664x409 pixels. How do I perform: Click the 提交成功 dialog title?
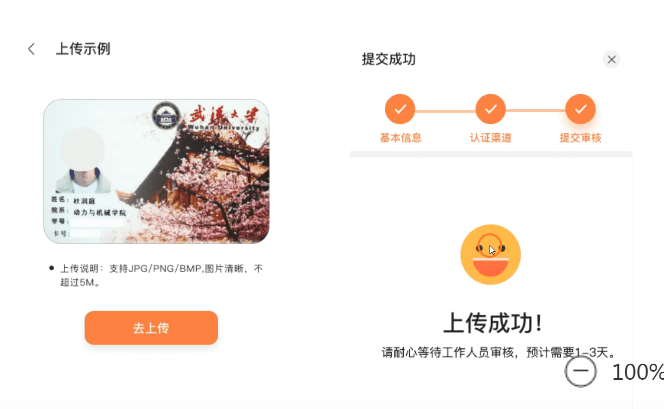point(389,59)
